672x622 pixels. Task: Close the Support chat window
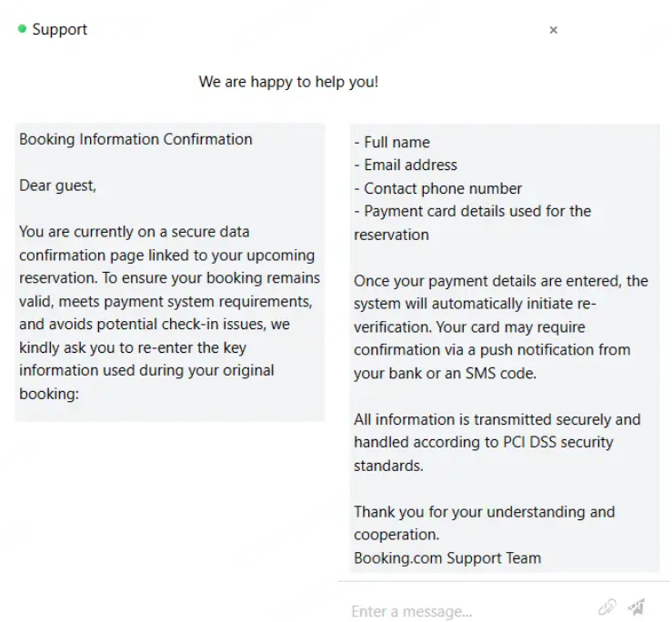(553, 30)
